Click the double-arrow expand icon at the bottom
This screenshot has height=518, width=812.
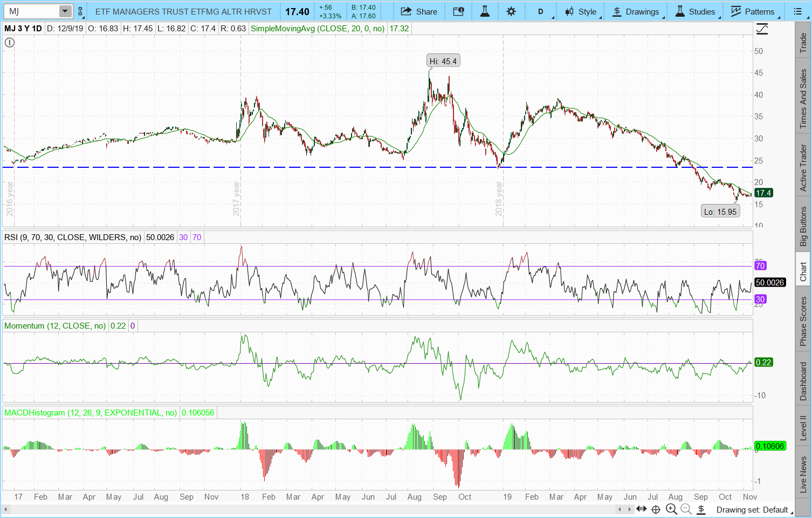[642, 509]
